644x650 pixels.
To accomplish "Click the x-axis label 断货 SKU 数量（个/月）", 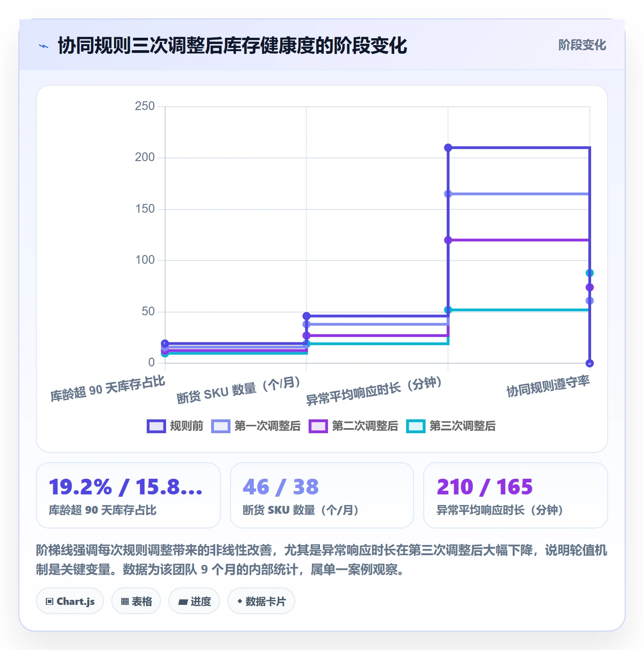I will pyautogui.click(x=239, y=390).
